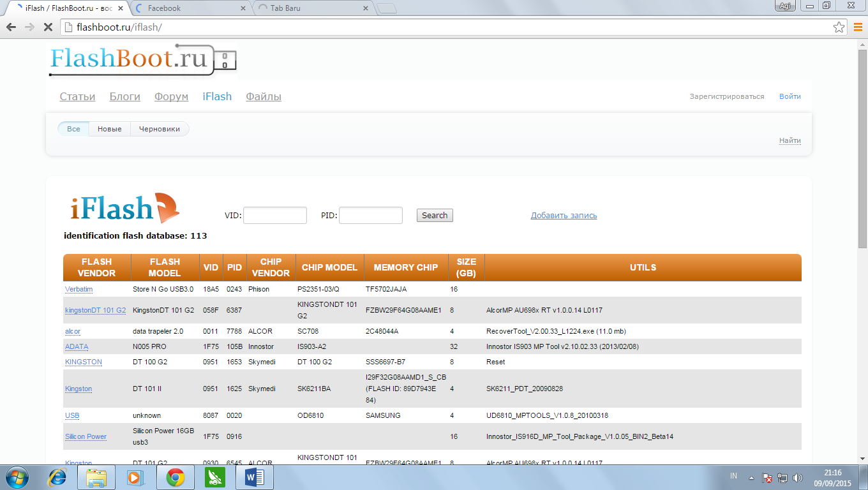The height and width of the screenshot is (490, 868).
Task: Open green app icon in taskbar
Action: point(214,477)
